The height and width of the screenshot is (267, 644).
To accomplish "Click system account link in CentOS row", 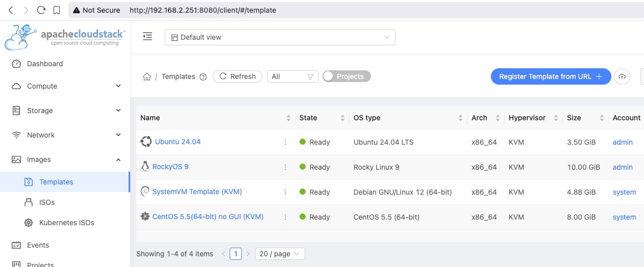I will click(x=625, y=217).
